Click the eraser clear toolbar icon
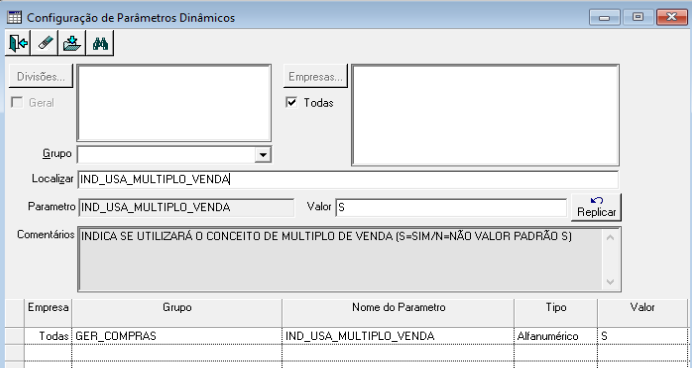The image size is (692, 368). click(x=45, y=43)
